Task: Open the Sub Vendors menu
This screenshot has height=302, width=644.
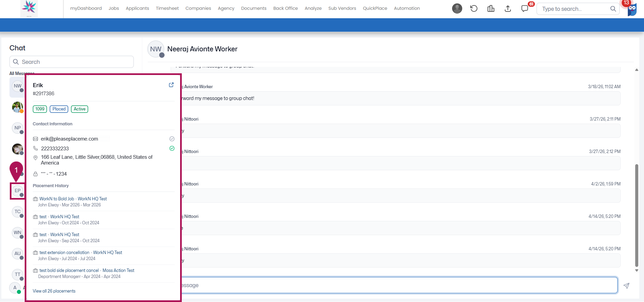Action: click(342, 8)
